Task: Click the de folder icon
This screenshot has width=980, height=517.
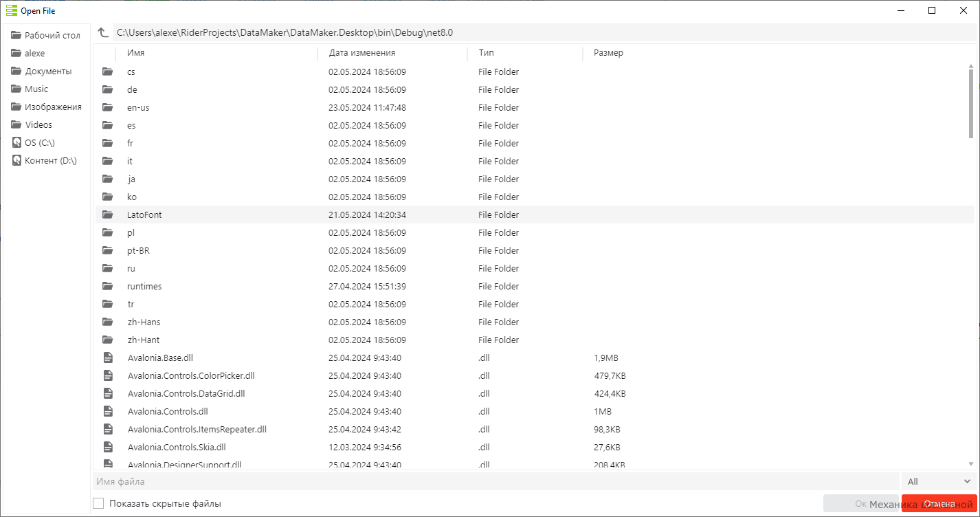Action: [107, 89]
